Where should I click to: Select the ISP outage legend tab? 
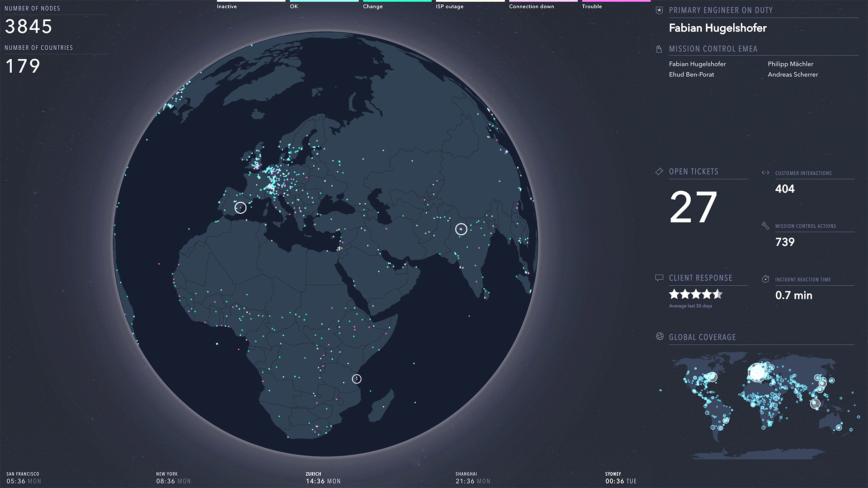tap(449, 6)
